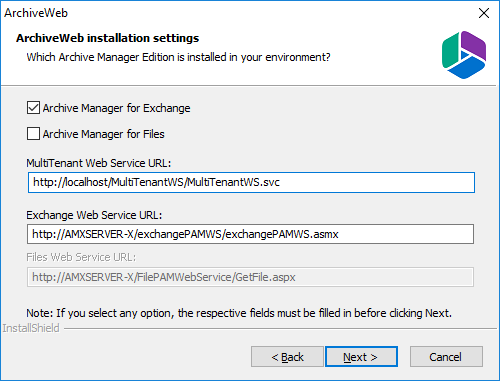Cancel the ArchiveWeb installation
The width and height of the screenshot is (500, 381).
coord(446,357)
